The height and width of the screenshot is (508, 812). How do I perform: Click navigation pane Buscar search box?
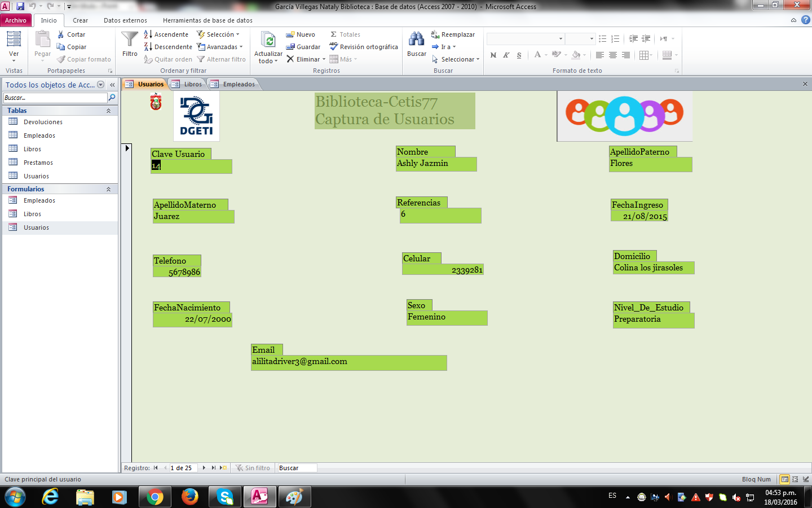[x=55, y=98]
